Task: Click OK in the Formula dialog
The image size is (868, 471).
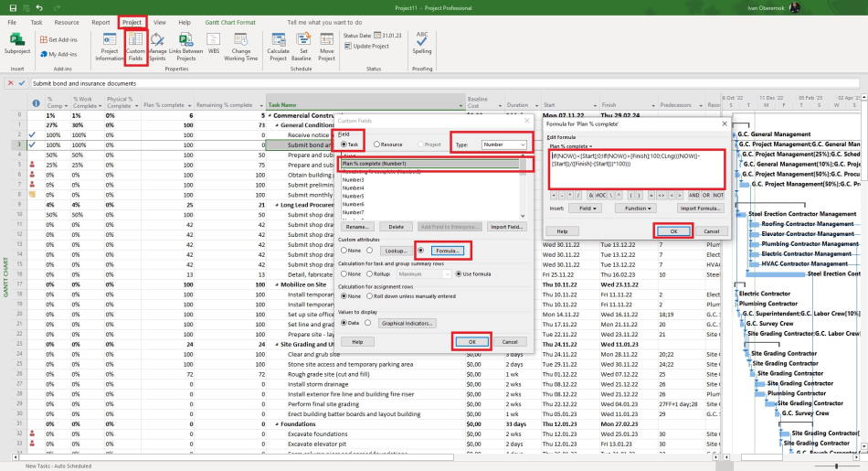Action: 673,231
